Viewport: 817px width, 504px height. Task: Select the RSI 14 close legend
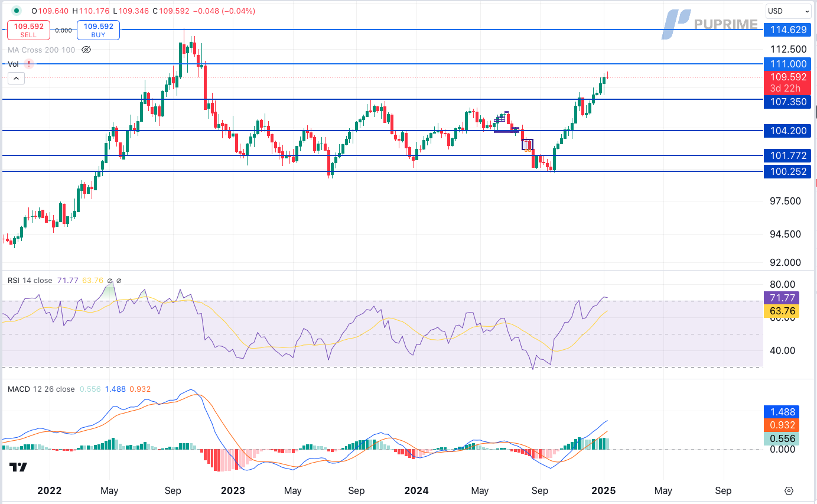pos(30,281)
